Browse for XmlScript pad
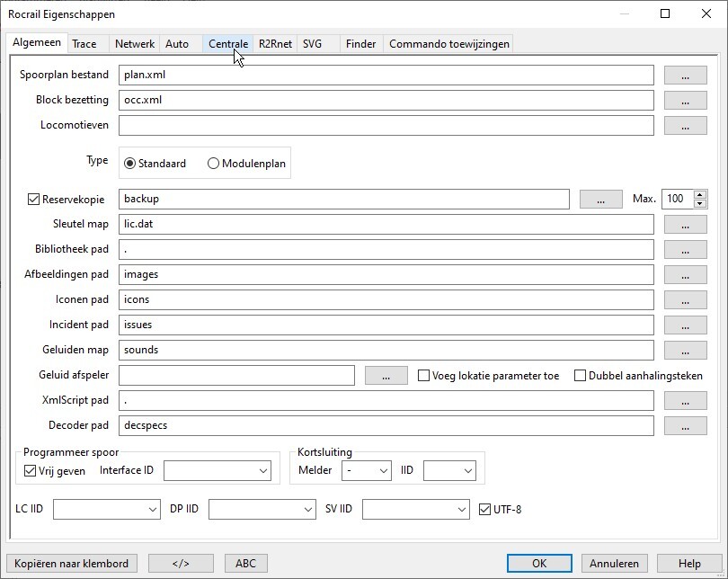 pos(685,400)
